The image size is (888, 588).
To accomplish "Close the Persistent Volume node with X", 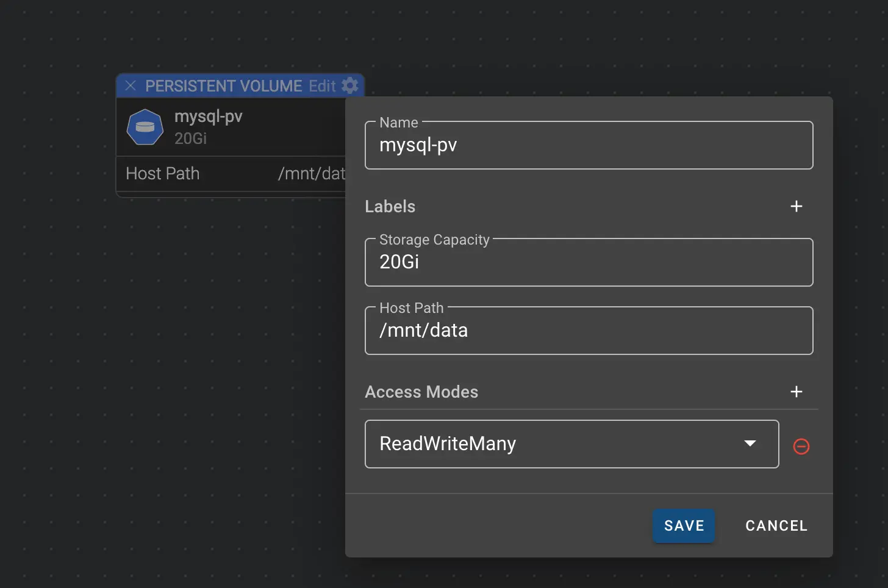I will click(x=131, y=86).
